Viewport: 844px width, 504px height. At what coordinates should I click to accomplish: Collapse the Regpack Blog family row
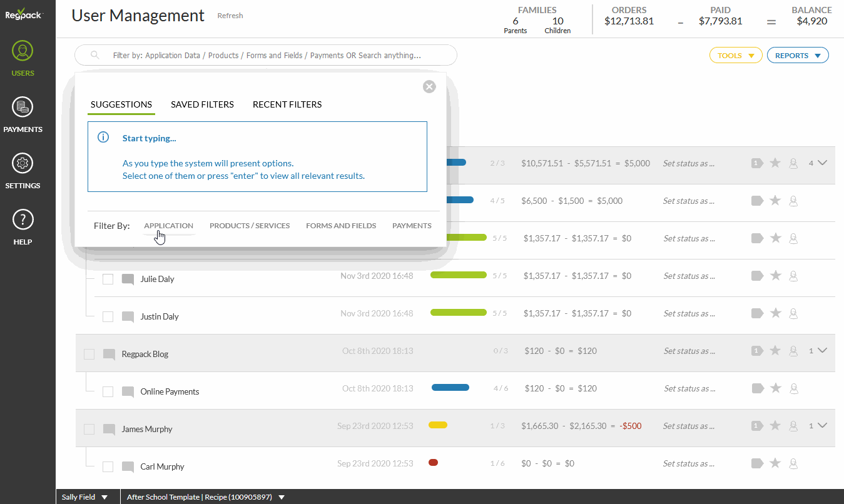(822, 351)
